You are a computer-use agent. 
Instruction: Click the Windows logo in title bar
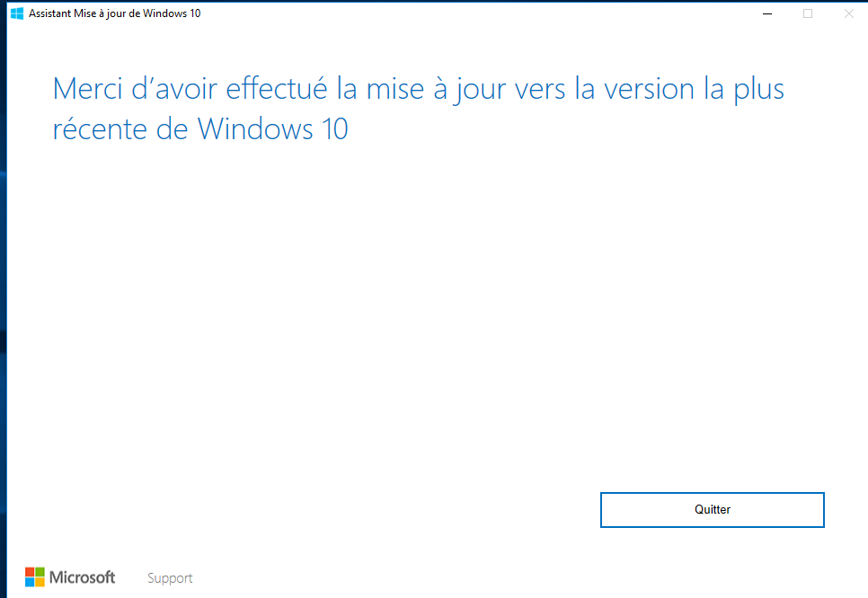(x=17, y=13)
